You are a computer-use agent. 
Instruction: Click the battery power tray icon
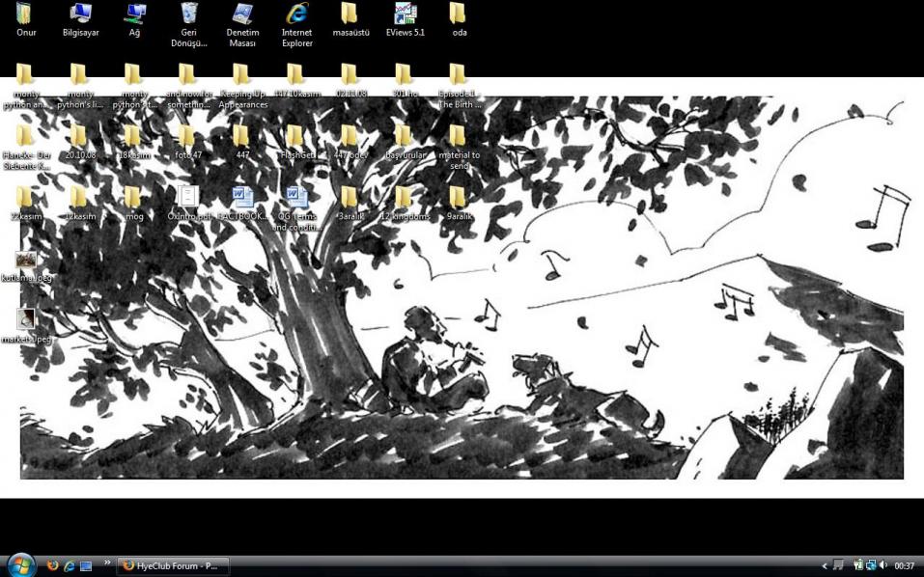(858, 565)
